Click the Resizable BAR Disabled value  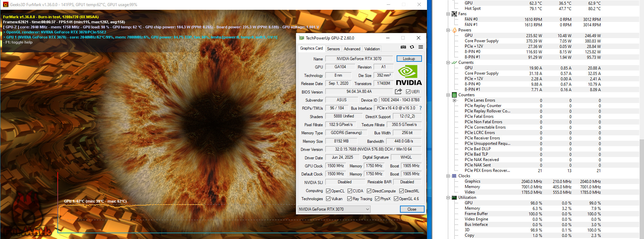coord(407,182)
